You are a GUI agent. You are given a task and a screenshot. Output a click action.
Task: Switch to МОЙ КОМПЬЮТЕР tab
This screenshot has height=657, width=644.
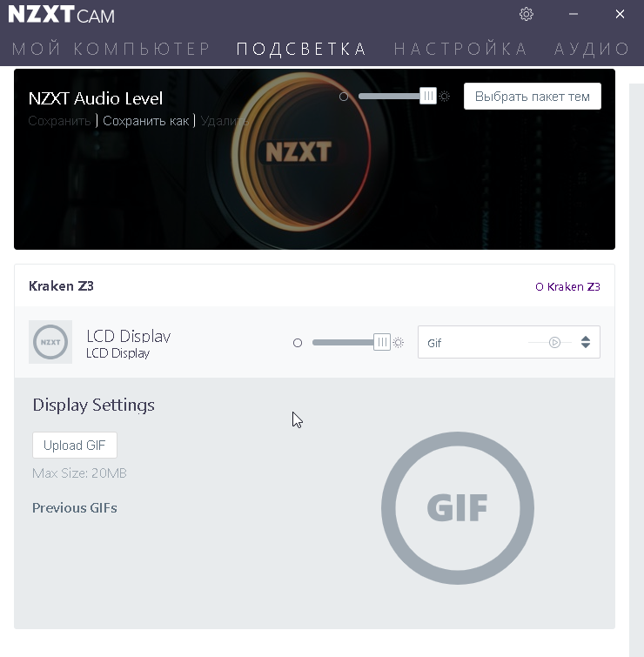(x=111, y=49)
